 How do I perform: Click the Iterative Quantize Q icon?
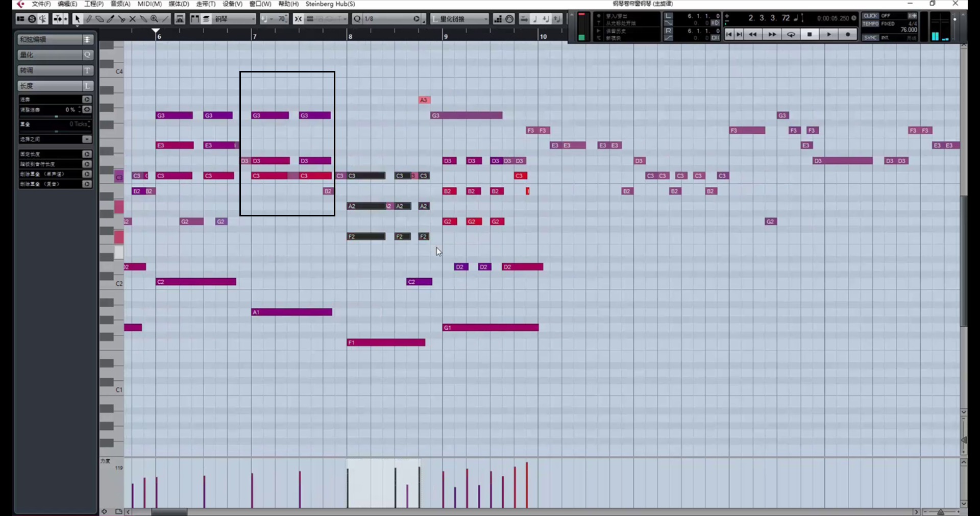(357, 19)
